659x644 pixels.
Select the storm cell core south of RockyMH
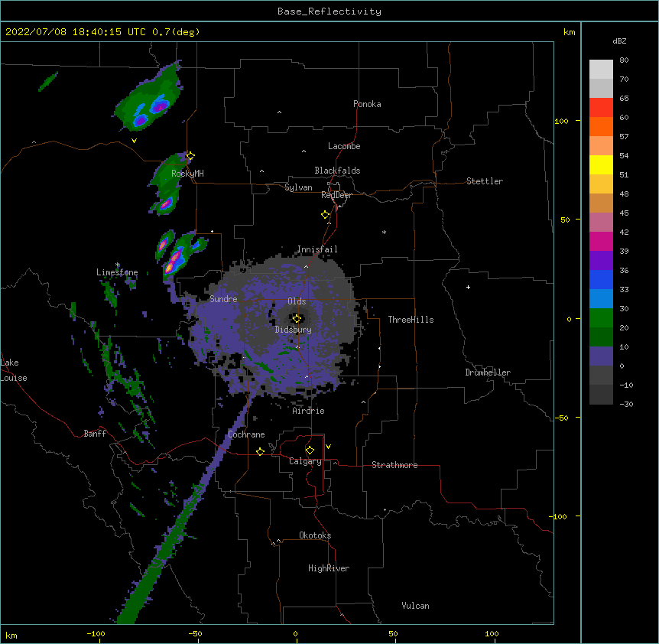coord(166,204)
